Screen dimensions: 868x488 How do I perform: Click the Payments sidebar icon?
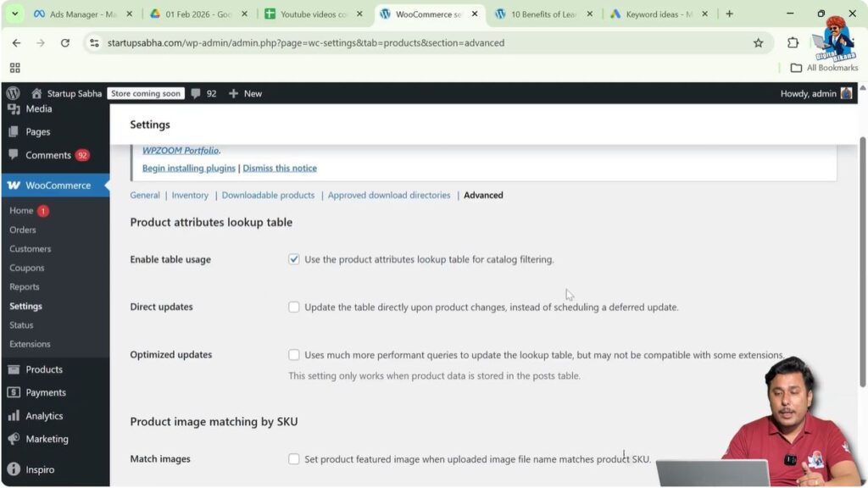pyautogui.click(x=13, y=392)
